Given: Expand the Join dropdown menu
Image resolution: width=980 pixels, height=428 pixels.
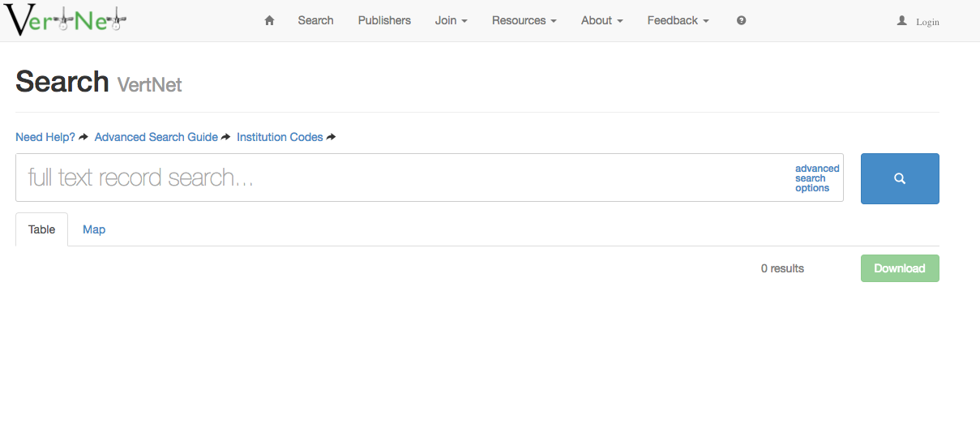Looking at the screenshot, I should click(451, 20).
